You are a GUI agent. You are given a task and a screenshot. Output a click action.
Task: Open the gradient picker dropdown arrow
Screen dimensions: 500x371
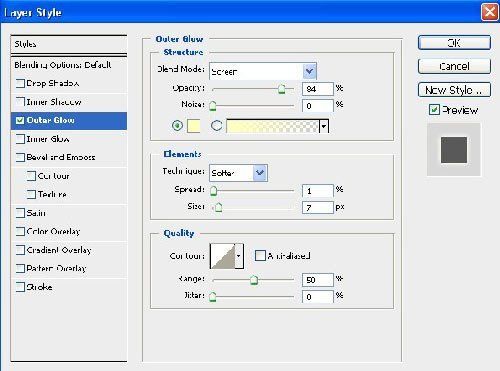[x=324, y=126]
